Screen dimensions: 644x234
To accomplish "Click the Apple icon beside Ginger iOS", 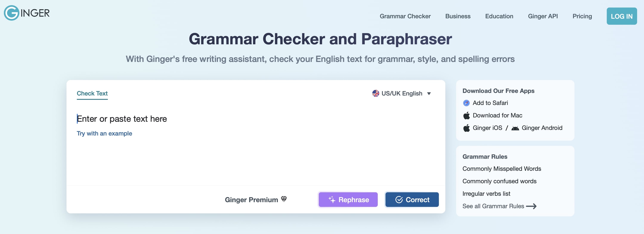I will (466, 128).
